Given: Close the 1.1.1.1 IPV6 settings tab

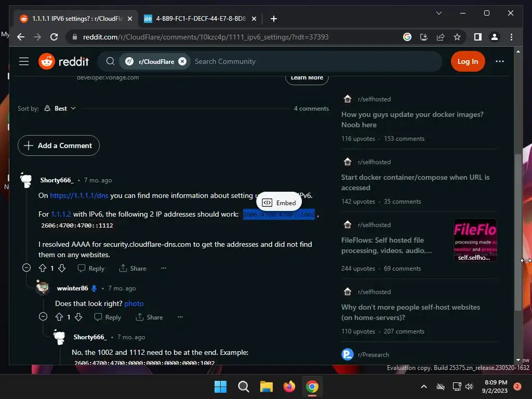Looking at the screenshot, I should pos(129,19).
